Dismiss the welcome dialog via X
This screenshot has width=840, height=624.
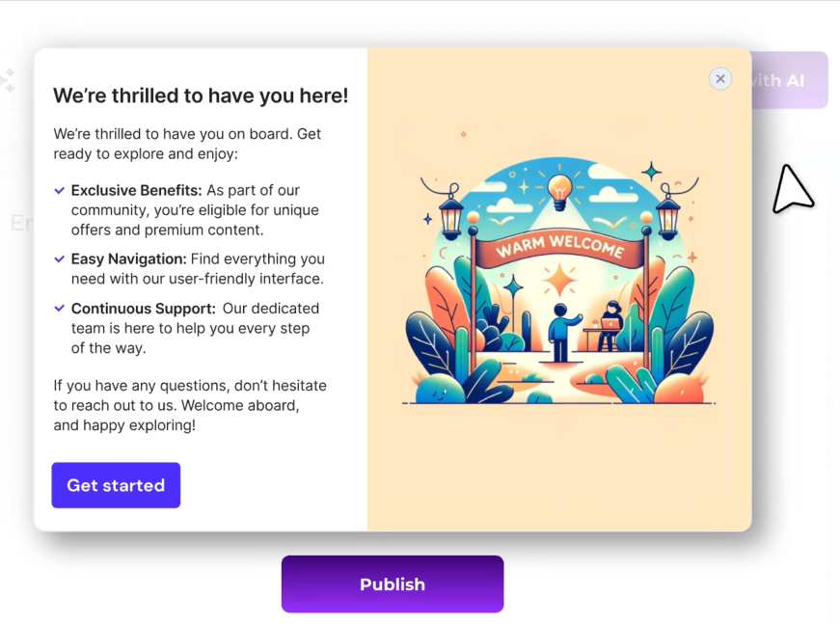point(720,79)
